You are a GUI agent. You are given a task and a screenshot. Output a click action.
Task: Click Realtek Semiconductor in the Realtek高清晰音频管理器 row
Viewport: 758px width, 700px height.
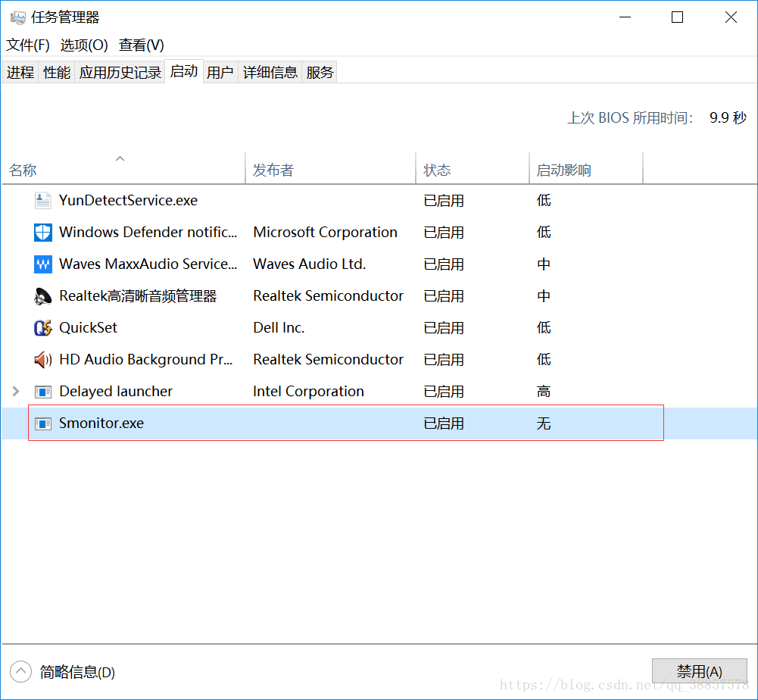click(x=328, y=296)
